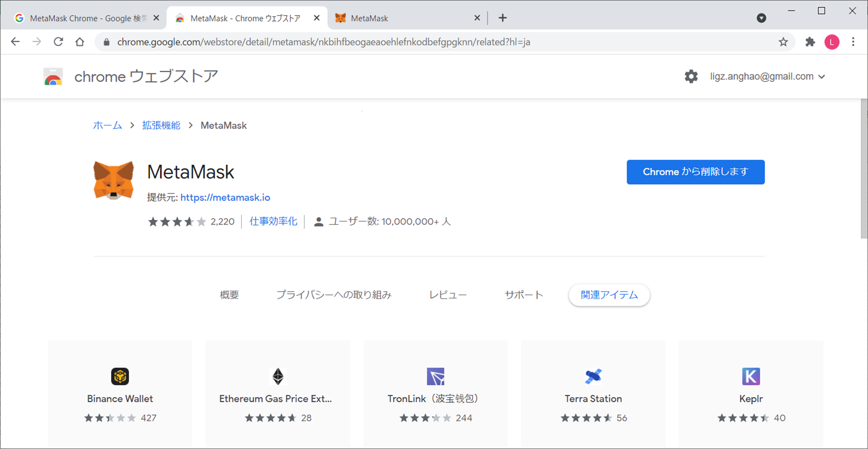Click the ユーザー数: 10,000,000+ 人 text
This screenshot has width=868, height=449.
pos(389,221)
